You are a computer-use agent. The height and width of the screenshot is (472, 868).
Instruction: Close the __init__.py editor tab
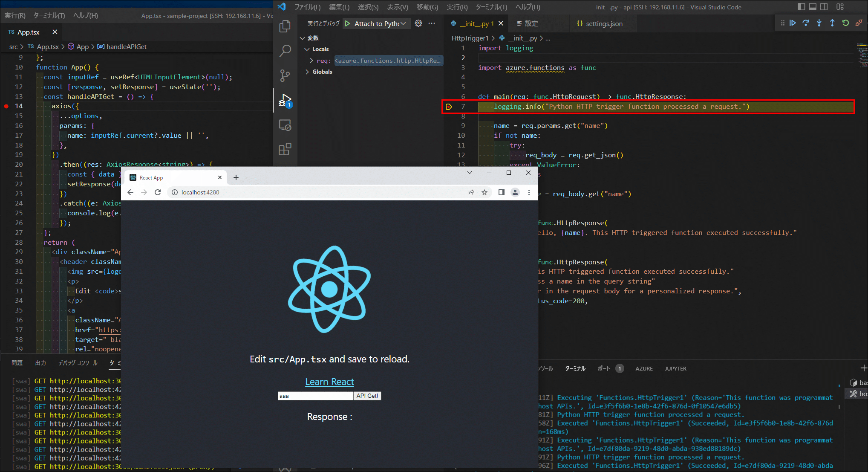click(501, 23)
